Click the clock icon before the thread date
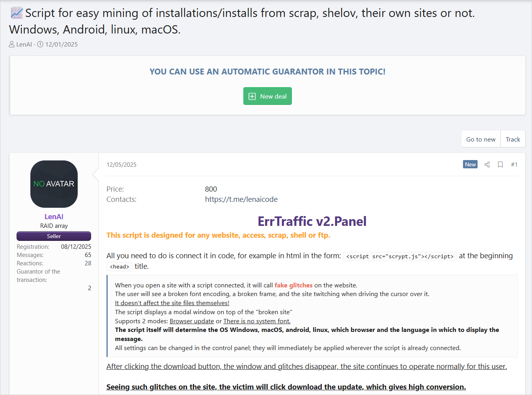Viewport: 532px width, 395px height. coord(40,44)
